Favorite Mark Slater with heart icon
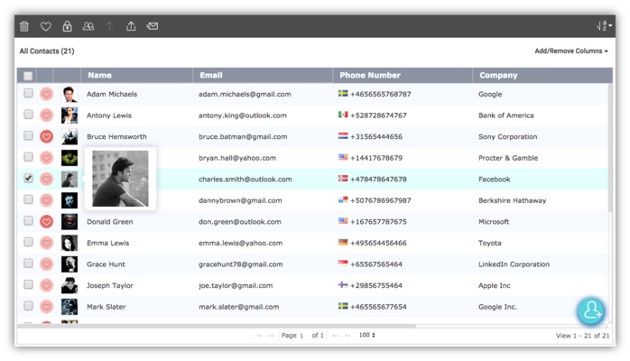This screenshot has height=361, width=630. click(47, 307)
